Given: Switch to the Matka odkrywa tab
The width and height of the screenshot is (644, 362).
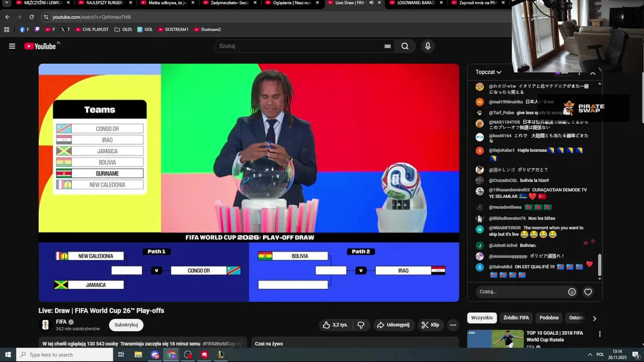Looking at the screenshot, I should (x=166, y=3).
